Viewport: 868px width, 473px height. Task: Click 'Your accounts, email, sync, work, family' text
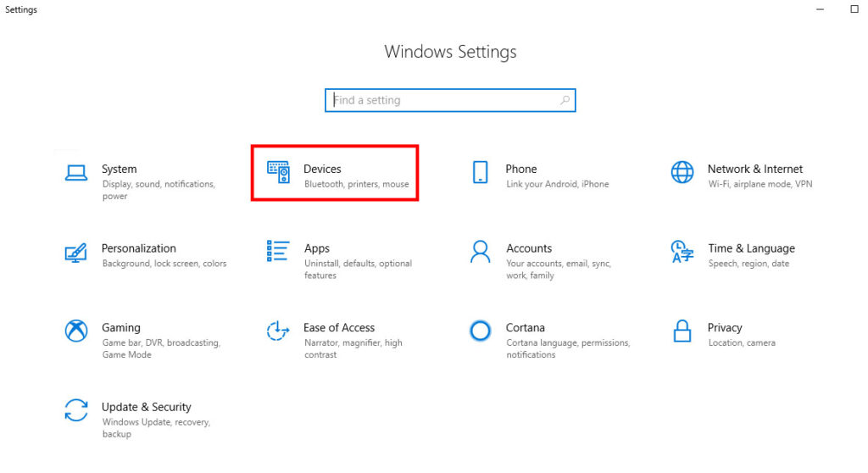coord(559,270)
